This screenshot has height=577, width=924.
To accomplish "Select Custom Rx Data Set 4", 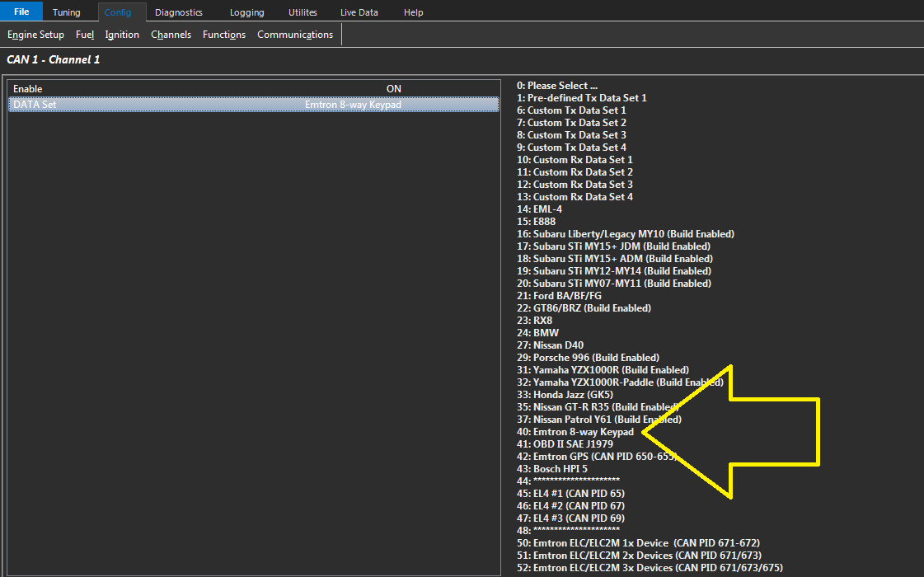I will click(575, 197).
